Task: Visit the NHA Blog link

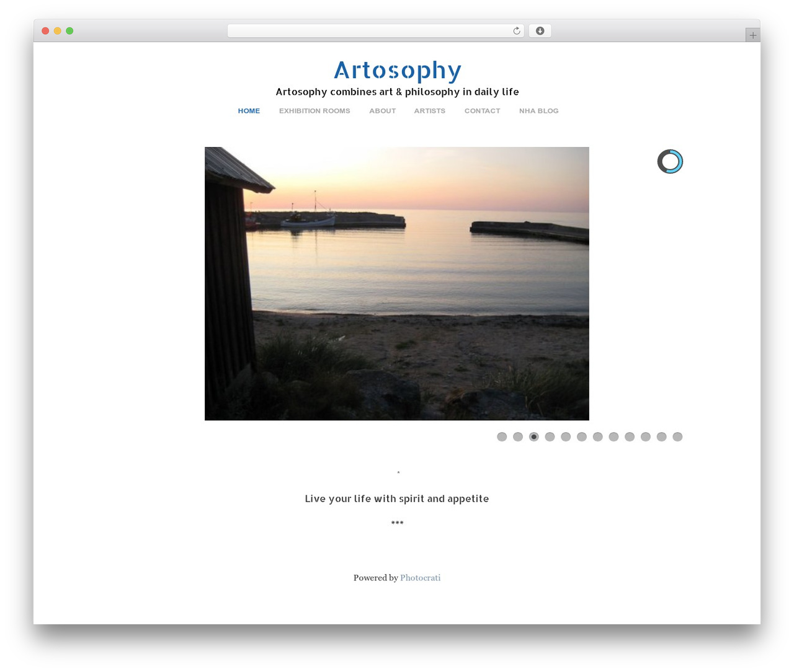Action: pos(539,111)
